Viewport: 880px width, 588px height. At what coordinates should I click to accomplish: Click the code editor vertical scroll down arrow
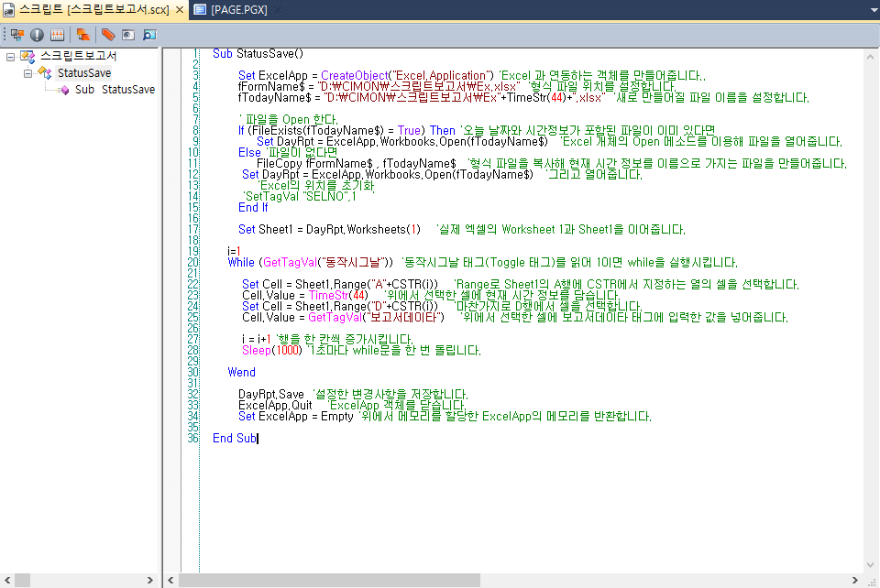pos(871,565)
